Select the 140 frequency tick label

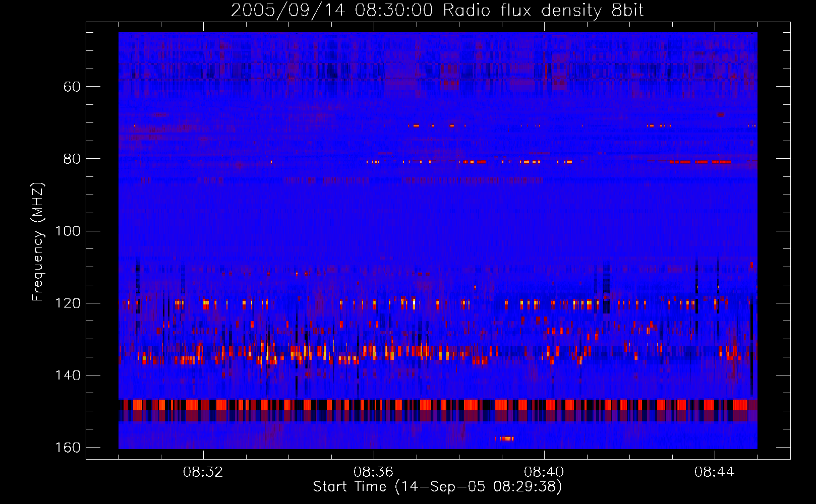68,375
